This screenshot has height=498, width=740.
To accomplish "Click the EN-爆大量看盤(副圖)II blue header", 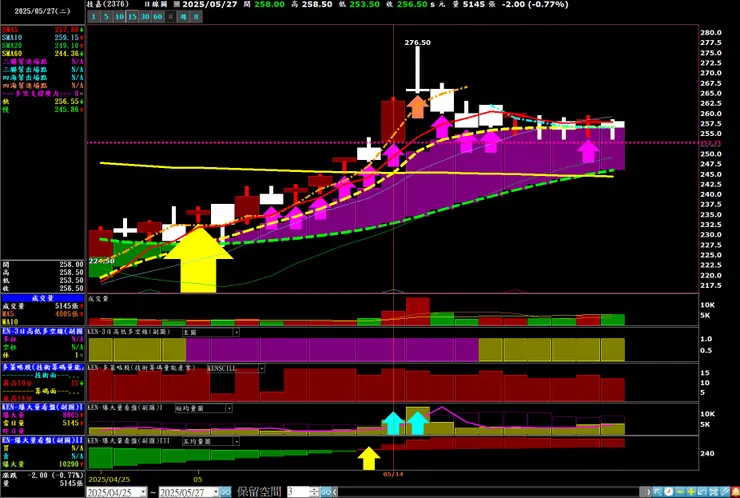I will 43,440.
